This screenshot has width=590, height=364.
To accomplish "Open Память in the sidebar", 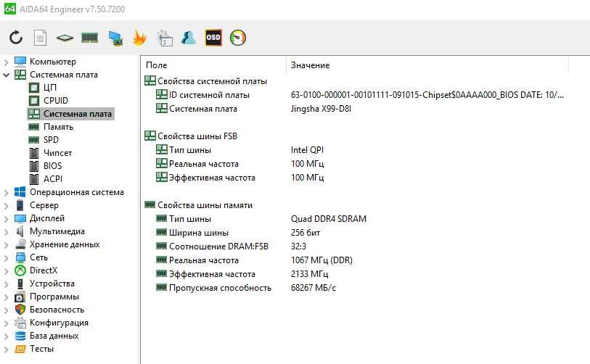I will (58, 127).
